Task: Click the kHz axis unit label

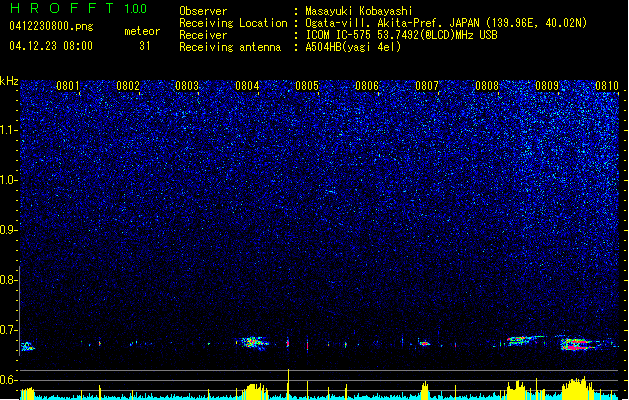Action: click(9, 81)
